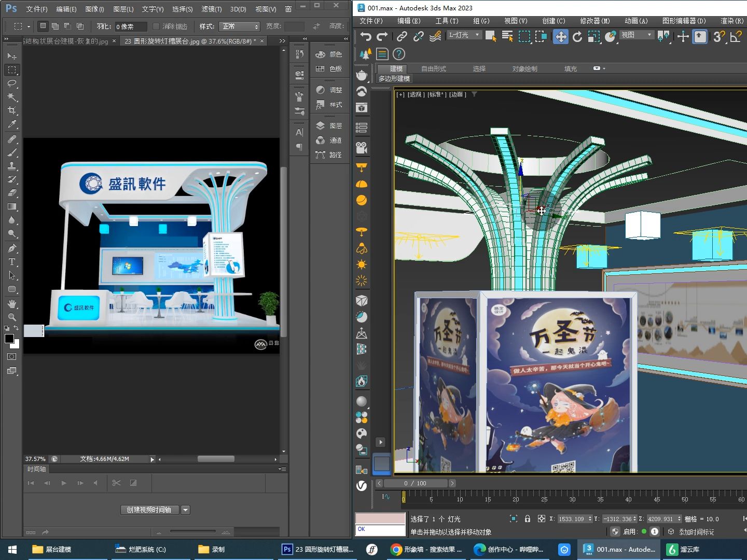This screenshot has height=560, width=747.
Task: Open the 渲染(R) menu in 3ds Max
Action: (732, 21)
